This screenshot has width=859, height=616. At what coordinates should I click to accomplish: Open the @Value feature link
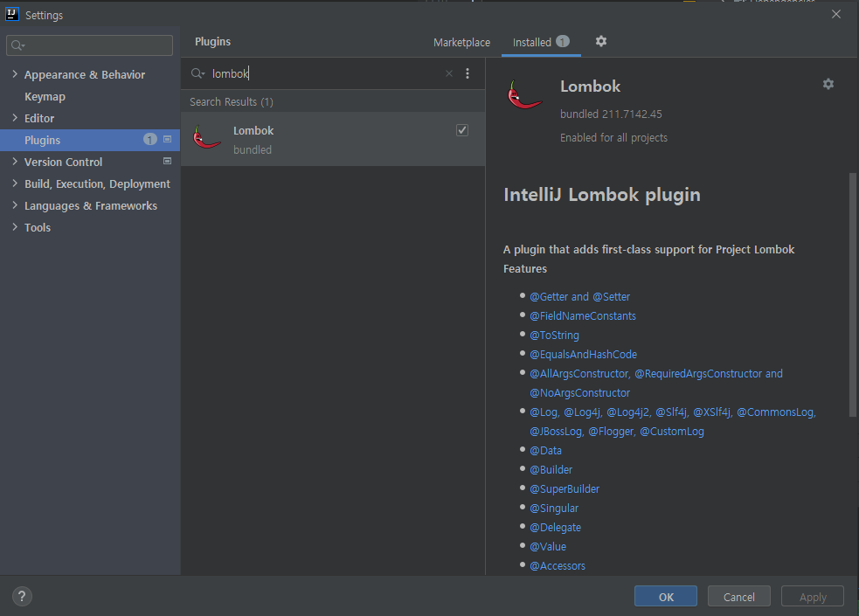coord(548,546)
